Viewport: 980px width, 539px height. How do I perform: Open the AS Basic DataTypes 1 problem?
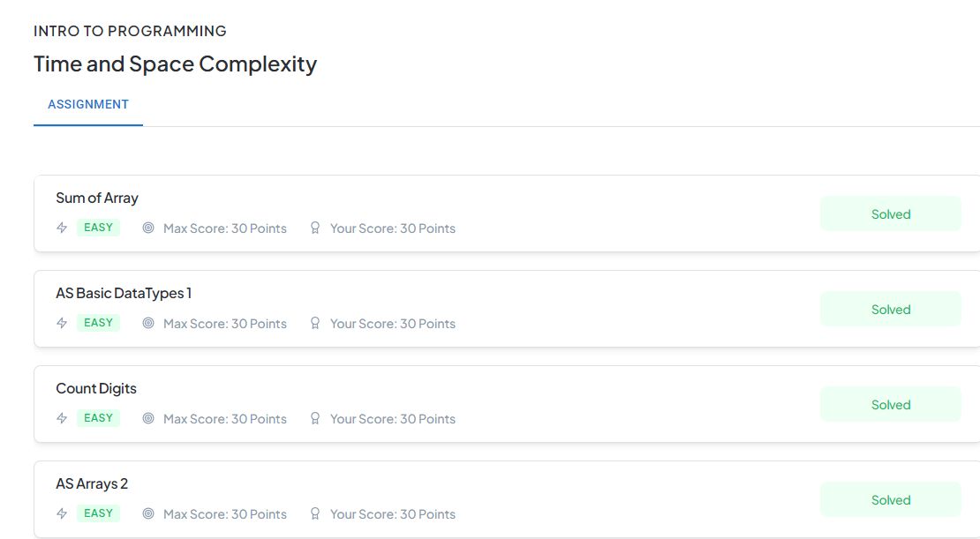(x=124, y=294)
